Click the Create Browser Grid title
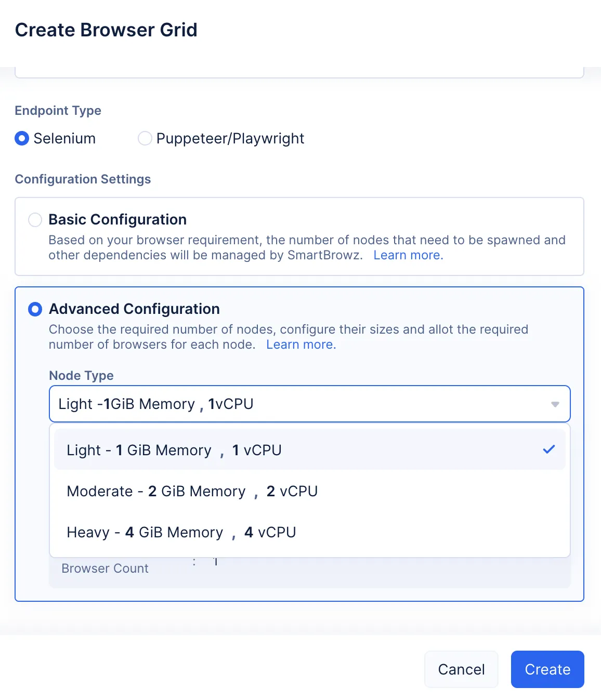The height and width of the screenshot is (700, 601). click(106, 30)
